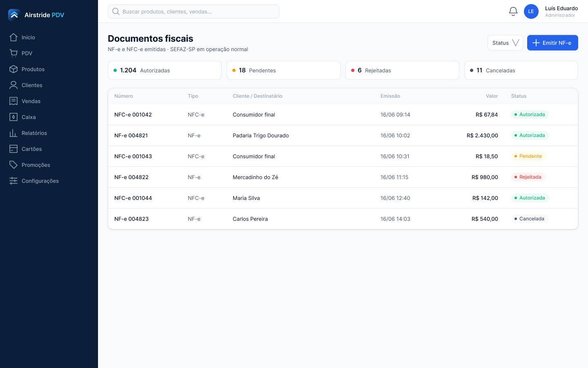This screenshot has height=368, width=588.
Task: Navigate to the Configurações menu label
Action: [40, 181]
